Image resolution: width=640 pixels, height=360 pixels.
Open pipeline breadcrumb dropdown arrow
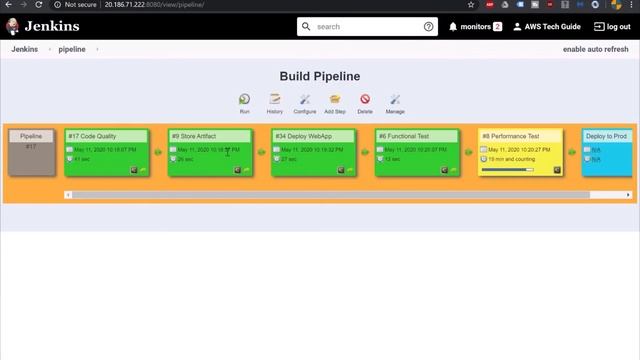pyautogui.click(x=97, y=49)
